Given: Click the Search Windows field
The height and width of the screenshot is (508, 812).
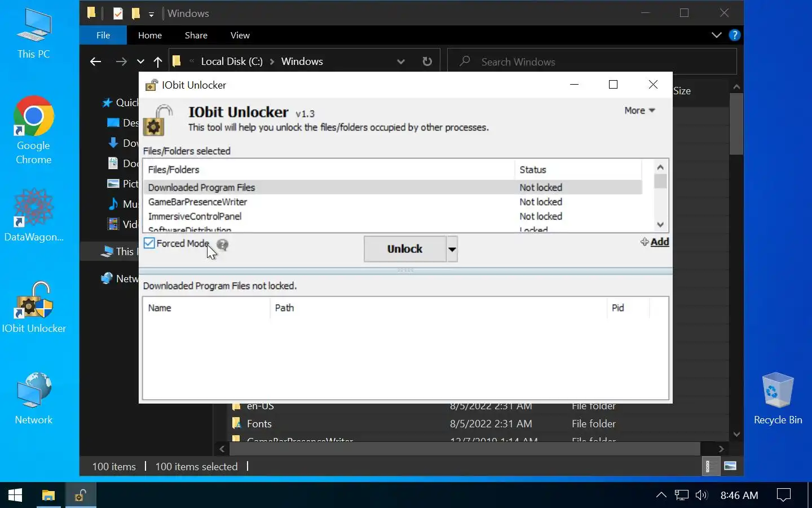Looking at the screenshot, I should [592, 62].
